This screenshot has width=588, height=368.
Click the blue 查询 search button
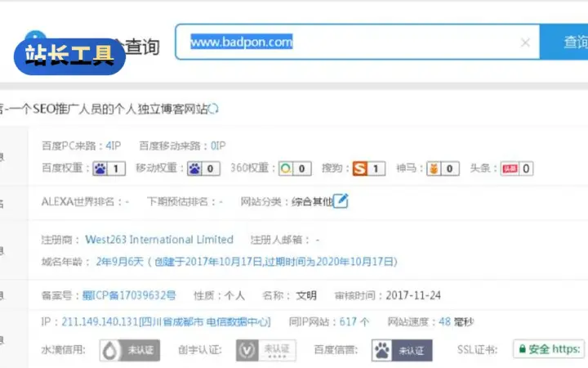pyautogui.click(x=564, y=42)
